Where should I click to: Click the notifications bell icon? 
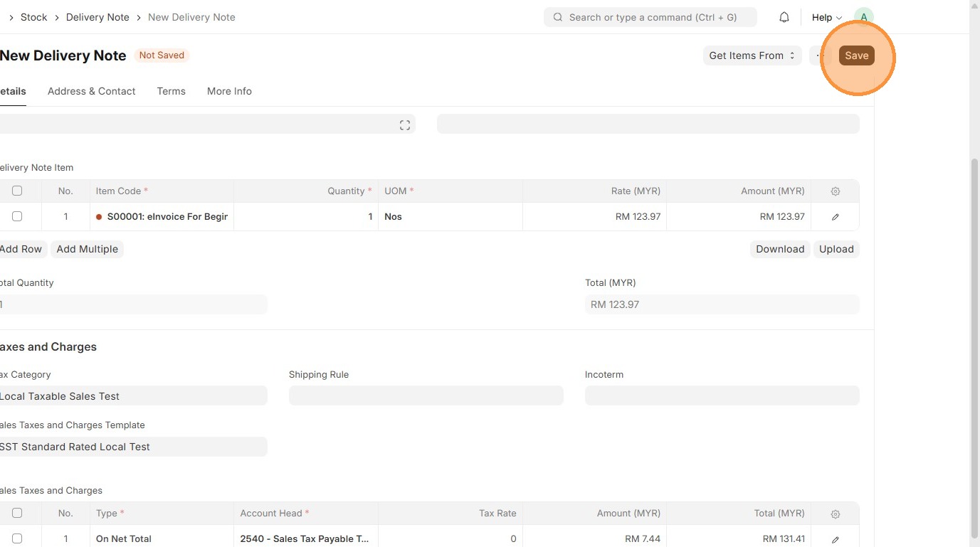784,17
